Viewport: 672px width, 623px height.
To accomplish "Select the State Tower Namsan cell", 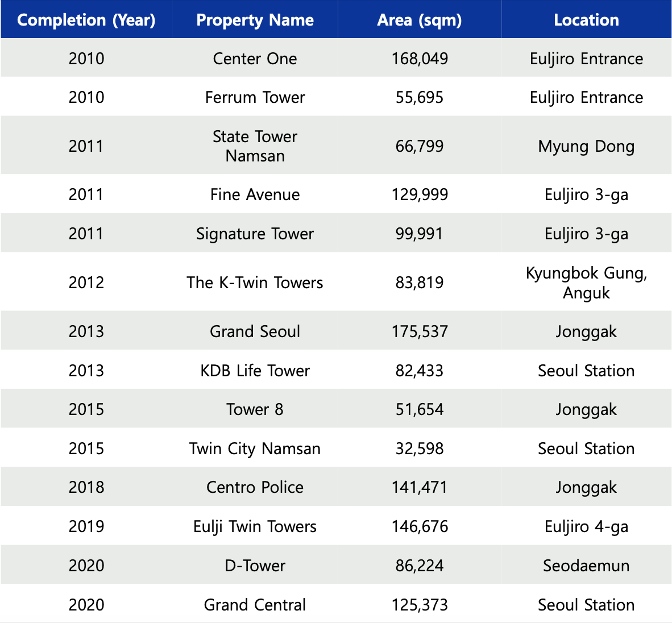I will tap(255, 146).
